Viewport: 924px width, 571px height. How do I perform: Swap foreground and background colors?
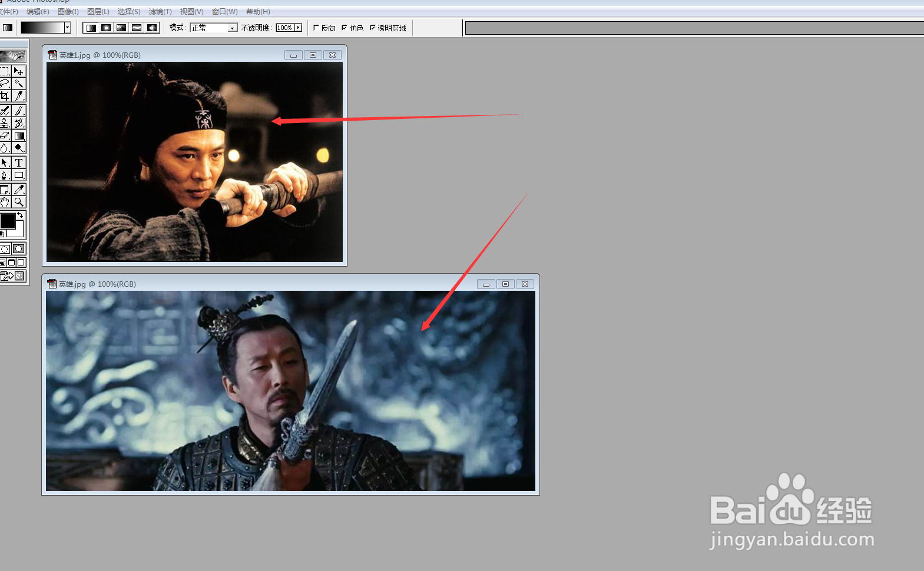(x=20, y=215)
